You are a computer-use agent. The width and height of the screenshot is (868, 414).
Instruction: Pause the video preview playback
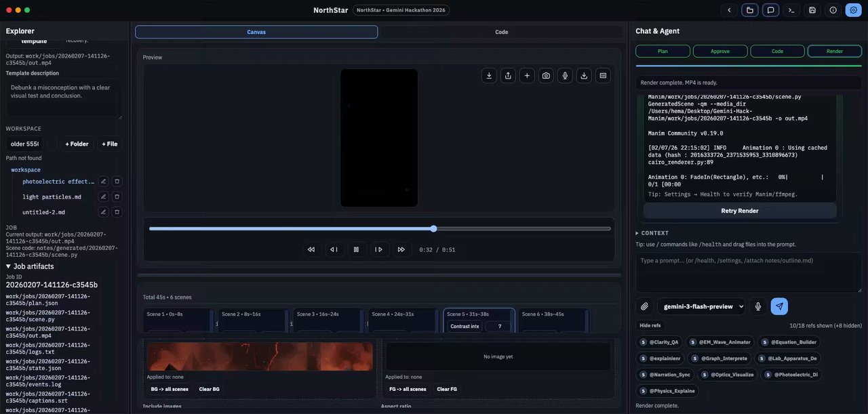point(356,249)
